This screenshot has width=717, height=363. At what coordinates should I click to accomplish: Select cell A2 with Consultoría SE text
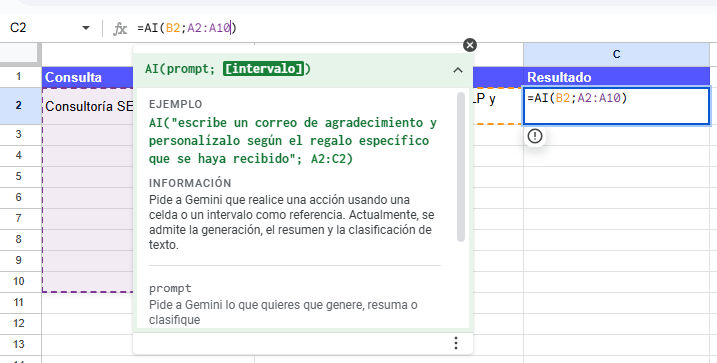87,106
